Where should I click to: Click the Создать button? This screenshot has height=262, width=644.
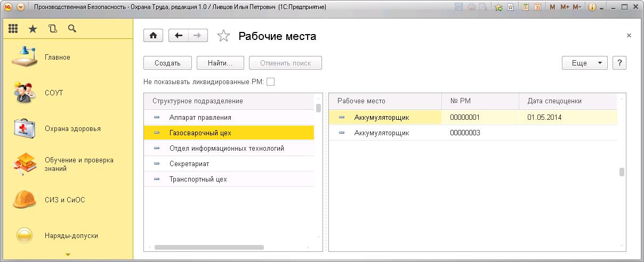(167, 63)
